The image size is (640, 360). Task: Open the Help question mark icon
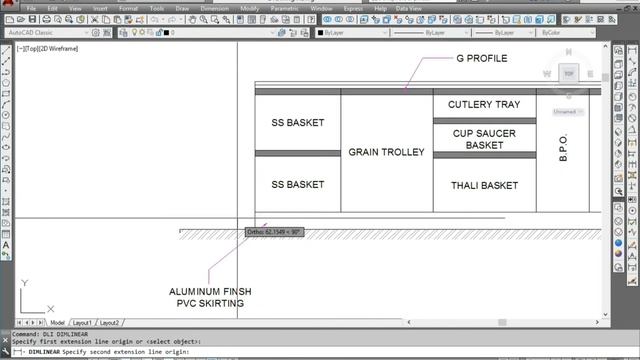point(311,20)
